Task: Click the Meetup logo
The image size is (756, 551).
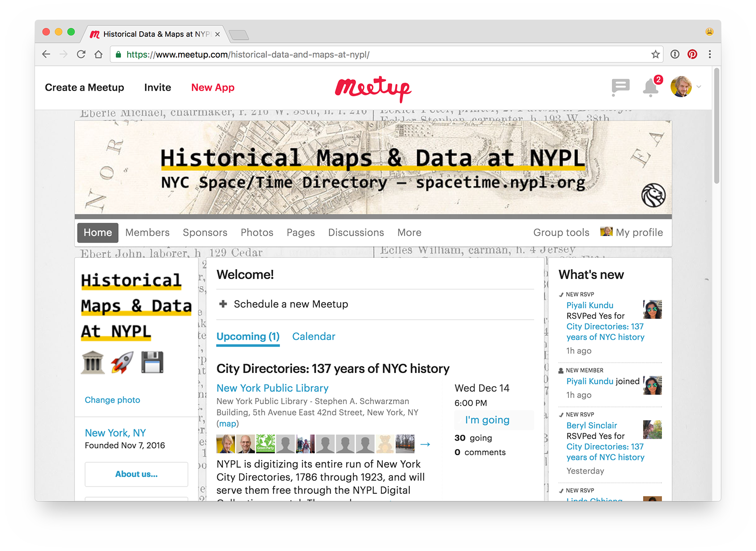Action: (x=373, y=89)
